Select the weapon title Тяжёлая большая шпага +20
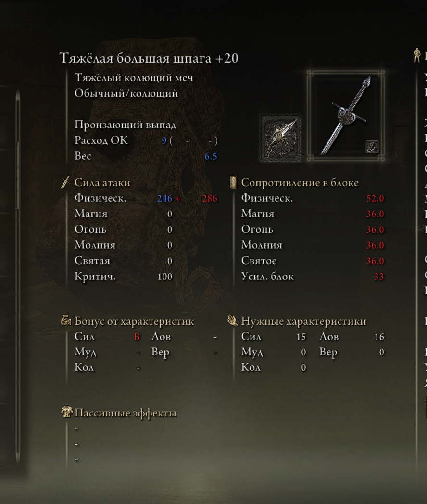This screenshot has width=427, height=504. [149, 58]
